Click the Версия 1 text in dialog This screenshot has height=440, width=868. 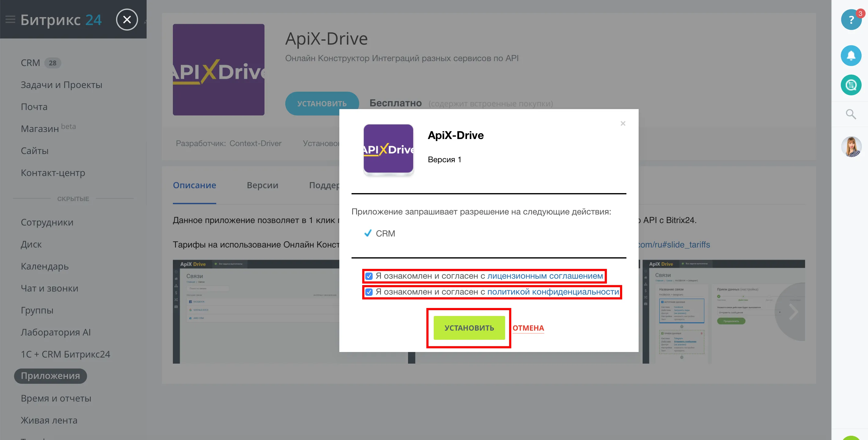(x=444, y=160)
